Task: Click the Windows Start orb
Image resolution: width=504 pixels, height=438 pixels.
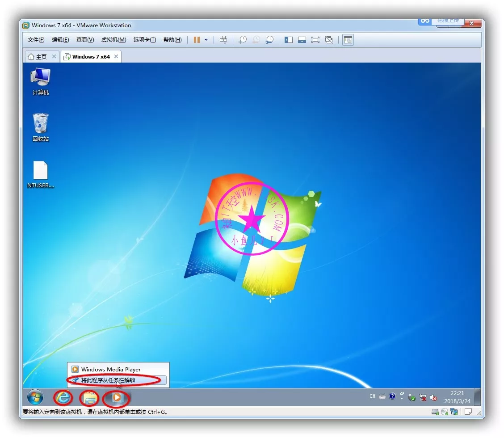Action: 35,397
